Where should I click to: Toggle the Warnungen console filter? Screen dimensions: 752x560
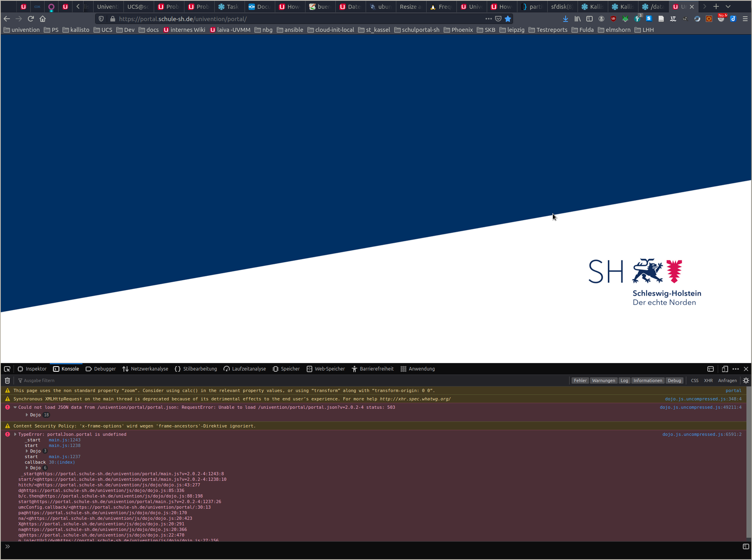click(x=603, y=380)
